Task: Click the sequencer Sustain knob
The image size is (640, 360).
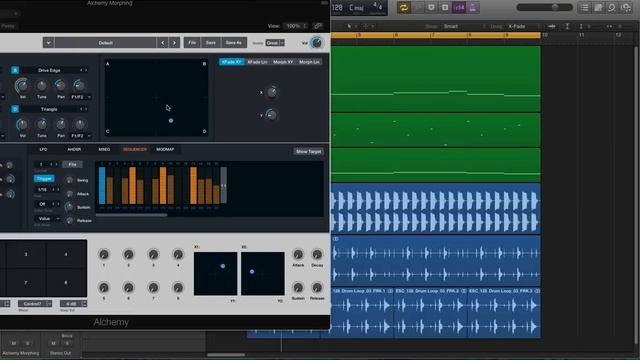Action: coord(69,207)
